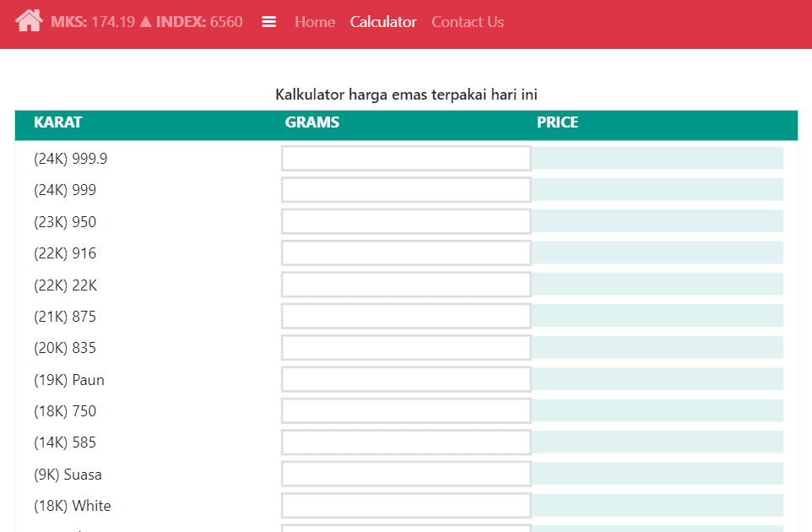Focus grams input for (24K) 999
The height and width of the screenshot is (532, 812).
pyautogui.click(x=407, y=190)
